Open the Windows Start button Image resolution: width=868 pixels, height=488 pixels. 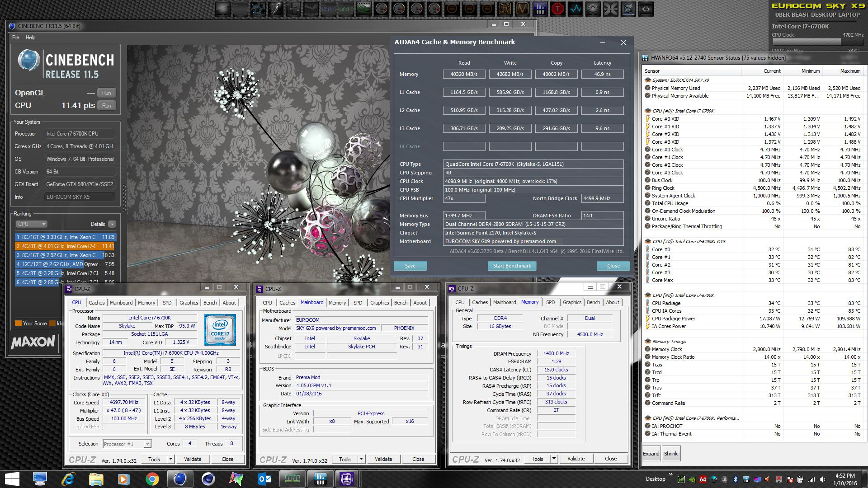click(12, 479)
